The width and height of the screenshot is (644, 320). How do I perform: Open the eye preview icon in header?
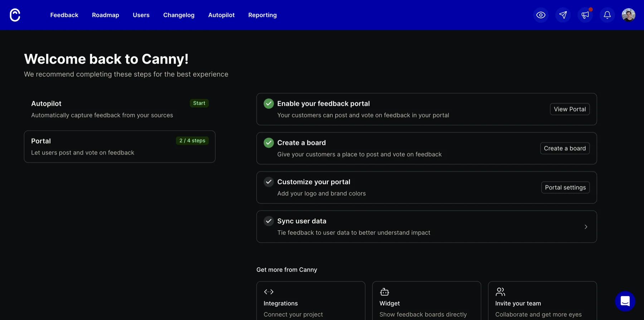click(x=541, y=15)
